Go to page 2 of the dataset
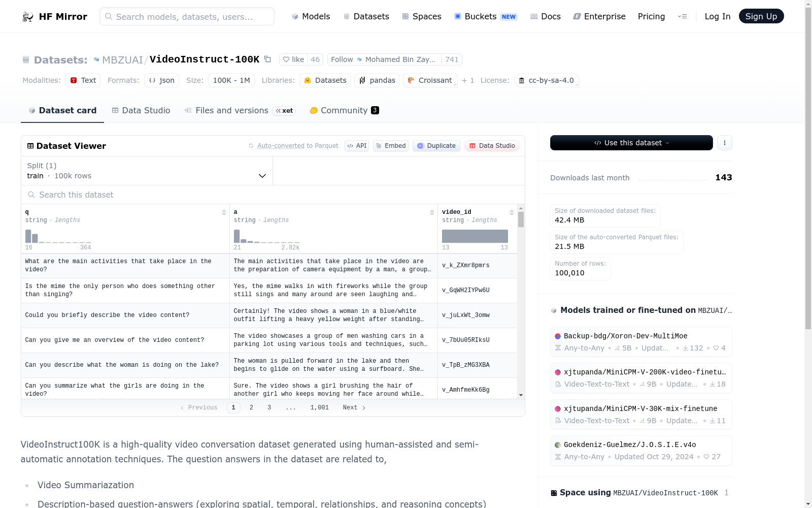The width and height of the screenshot is (812, 508). click(251, 407)
